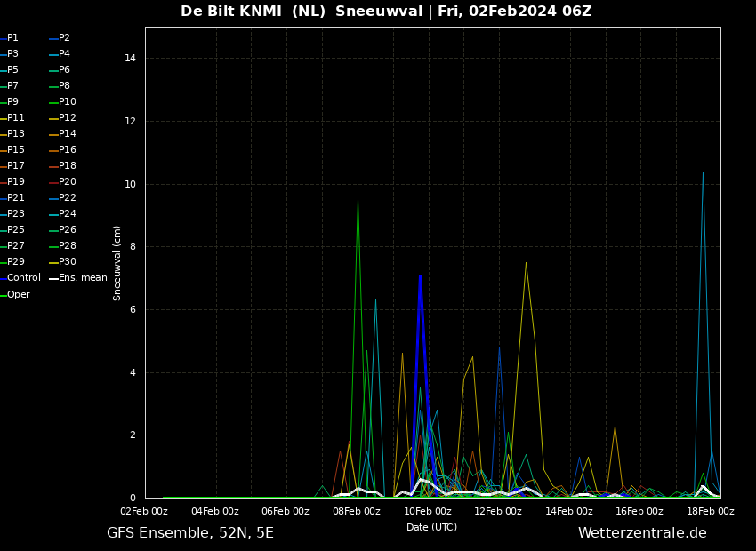The width and height of the screenshot is (756, 551).
Task: Click the Oper legend entry
Action: [19, 295]
